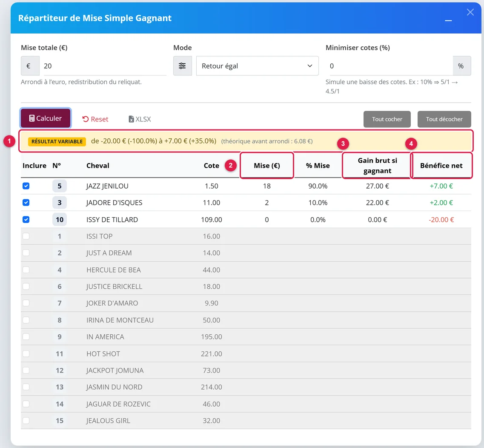Click the number 10 horse badge

tap(60, 219)
